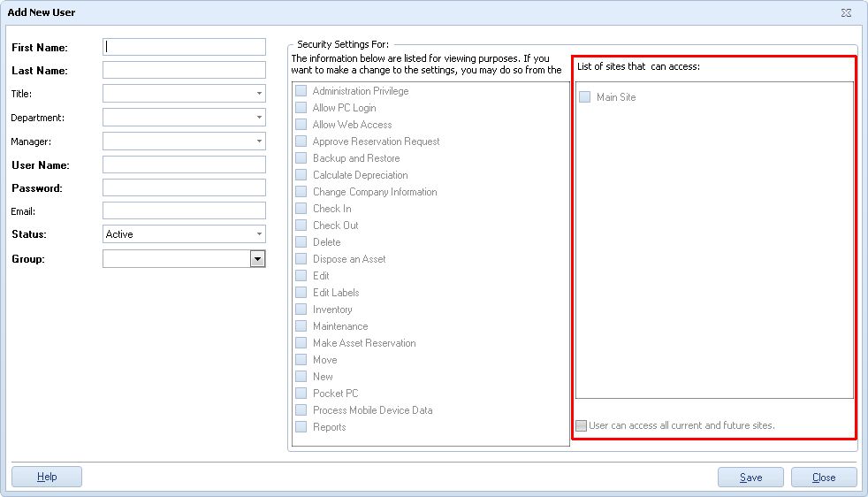Click the Save button

coord(750,478)
